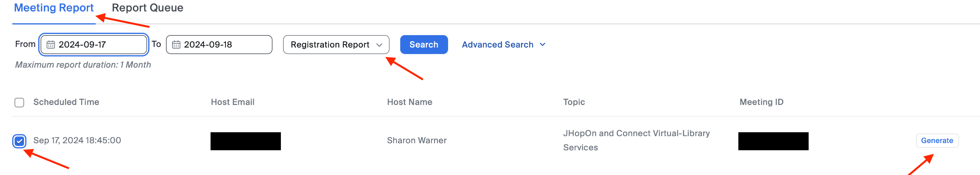This screenshot has height=175, width=980.
Task: Focus the From date field 2024-09-17
Action: pyautogui.click(x=94, y=45)
